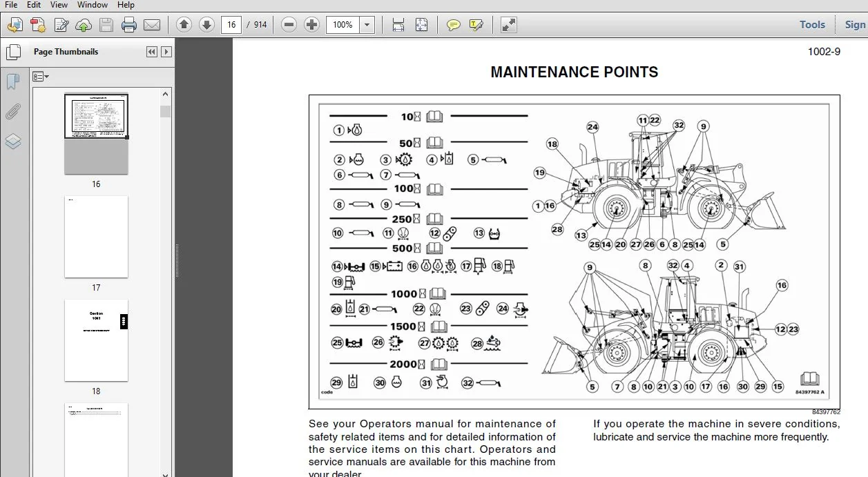Open the Help menu
The height and width of the screenshot is (477, 868).
point(126,5)
